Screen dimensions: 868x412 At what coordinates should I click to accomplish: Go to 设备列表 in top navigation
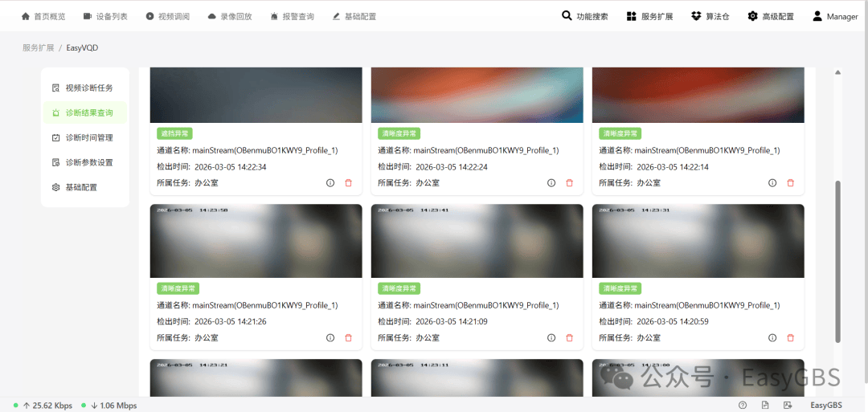point(105,17)
